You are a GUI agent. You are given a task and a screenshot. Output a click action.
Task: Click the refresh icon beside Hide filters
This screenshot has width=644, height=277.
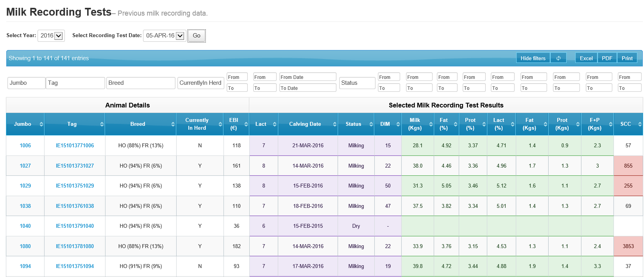558,58
